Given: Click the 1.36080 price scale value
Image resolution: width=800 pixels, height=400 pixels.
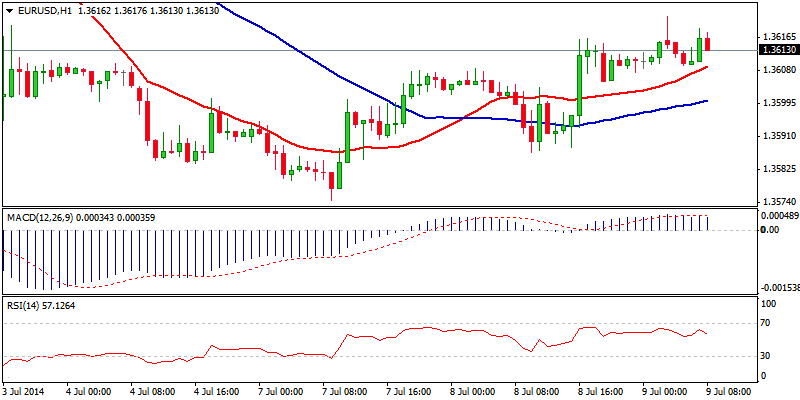Looking at the screenshot, I should [778, 70].
